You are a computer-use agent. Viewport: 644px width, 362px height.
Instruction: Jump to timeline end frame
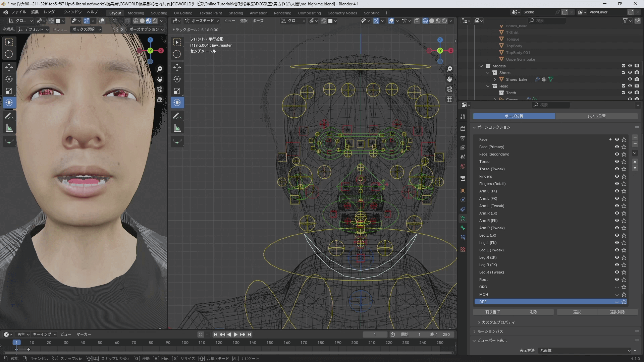tap(249, 335)
